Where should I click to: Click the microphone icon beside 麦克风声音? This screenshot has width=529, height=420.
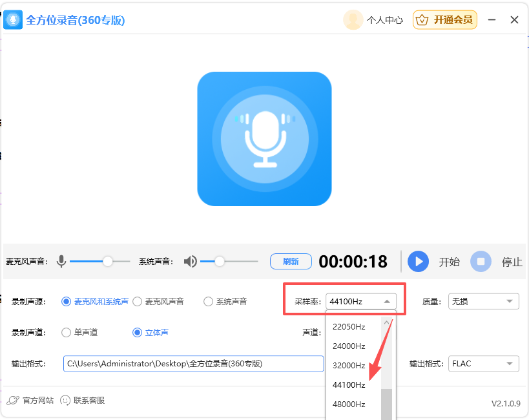click(x=61, y=261)
